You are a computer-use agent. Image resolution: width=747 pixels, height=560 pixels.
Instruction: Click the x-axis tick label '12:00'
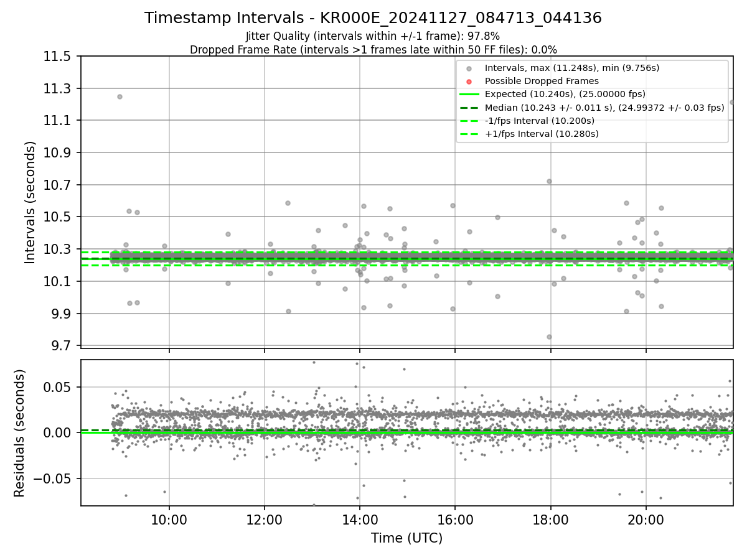[265, 520]
